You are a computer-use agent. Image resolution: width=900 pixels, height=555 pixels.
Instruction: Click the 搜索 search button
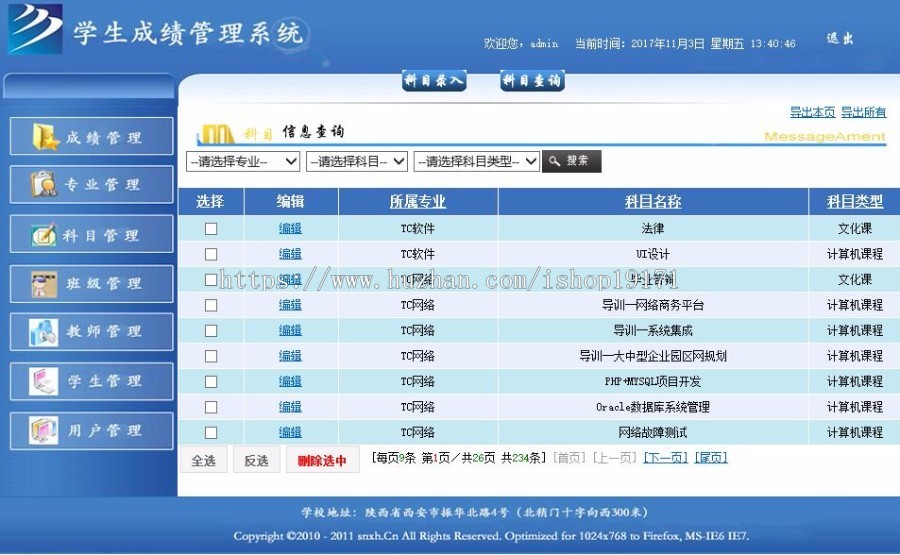[x=572, y=161]
